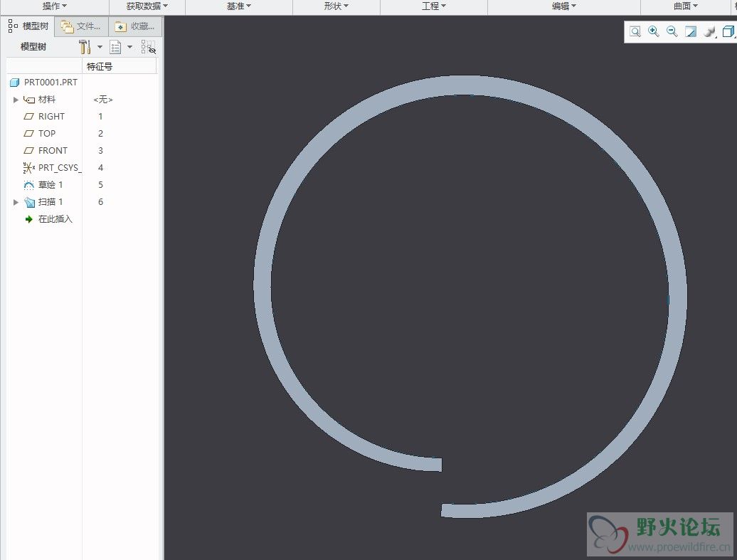Click the Refit zoom icon
Image resolution: width=737 pixels, height=560 pixels.
coord(635,31)
